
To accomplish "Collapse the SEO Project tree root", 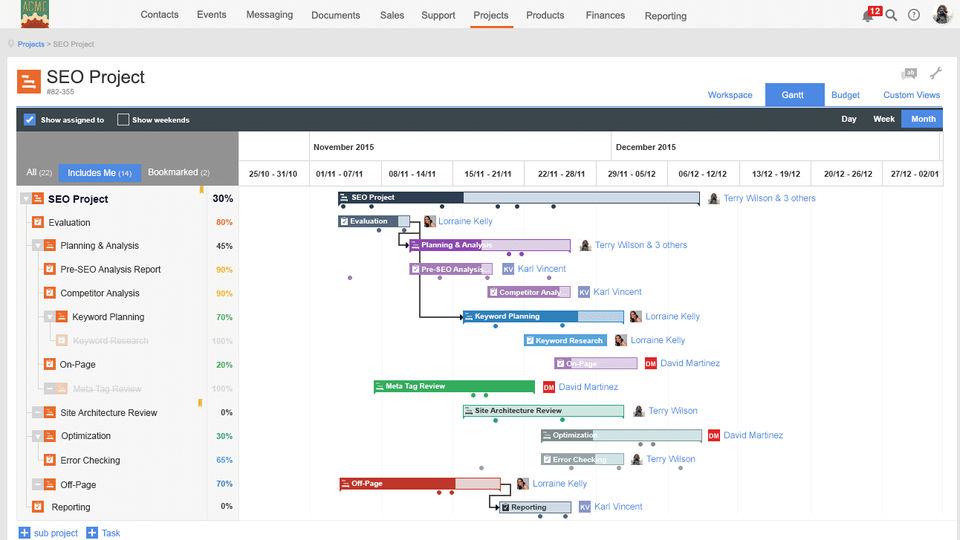I will [x=25, y=199].
